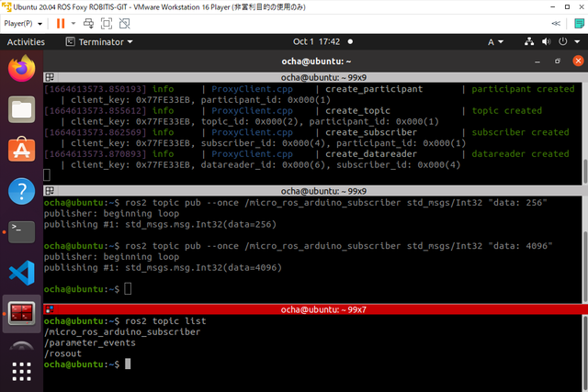Open the Terminal icon in dock
This screenshot has height=392, width=588.
21,231
